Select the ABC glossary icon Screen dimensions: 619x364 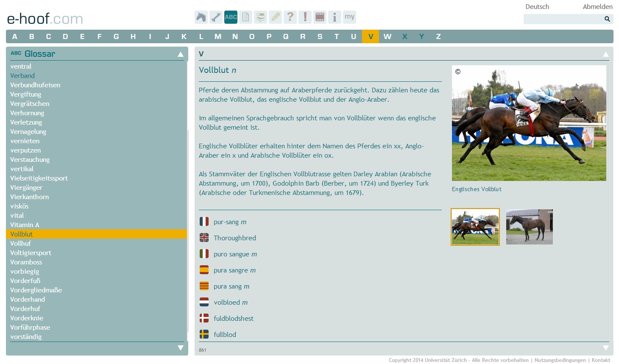coord(231,17)
